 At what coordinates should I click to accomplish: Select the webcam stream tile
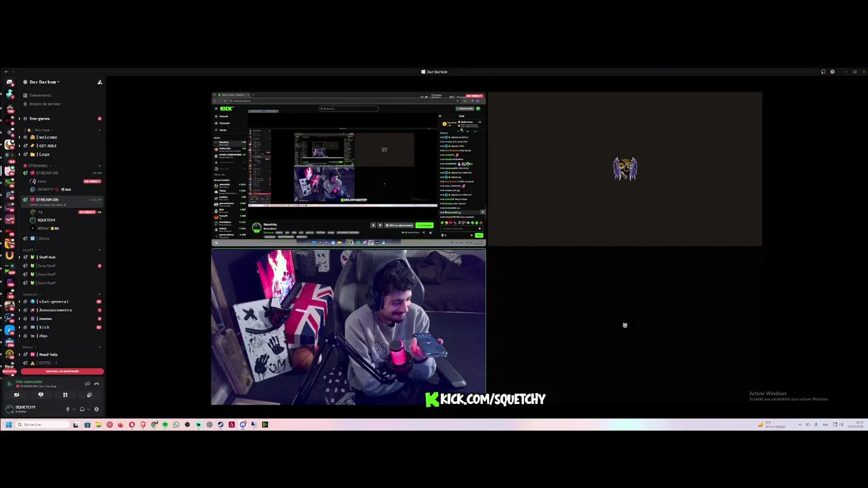point(349,327)
